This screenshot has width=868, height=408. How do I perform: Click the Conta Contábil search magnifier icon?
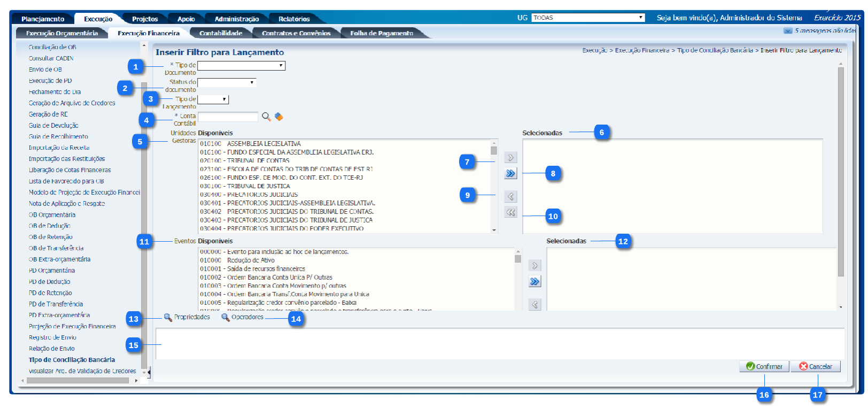click(266, 117)
